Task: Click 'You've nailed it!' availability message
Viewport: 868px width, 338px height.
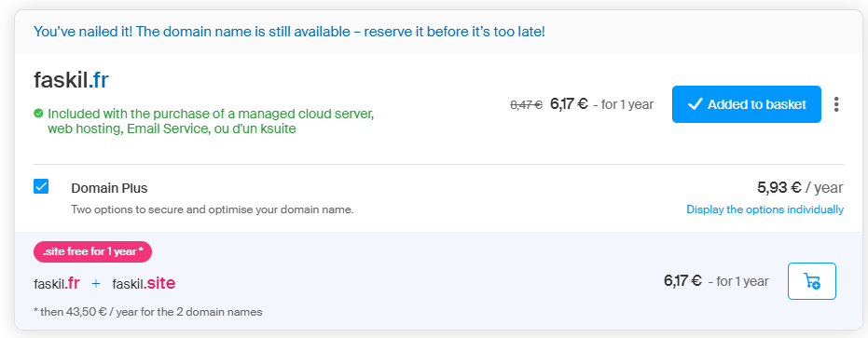Action: (x=290, y=31)
